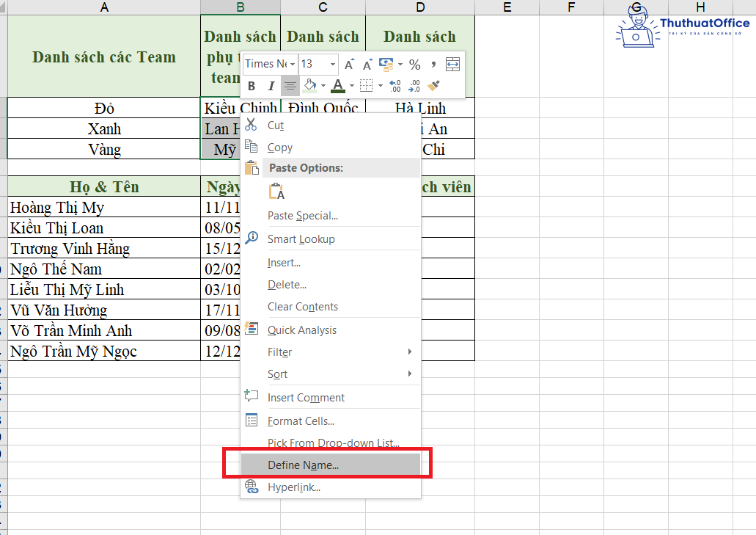Select column D header

[x=420, y=7]
